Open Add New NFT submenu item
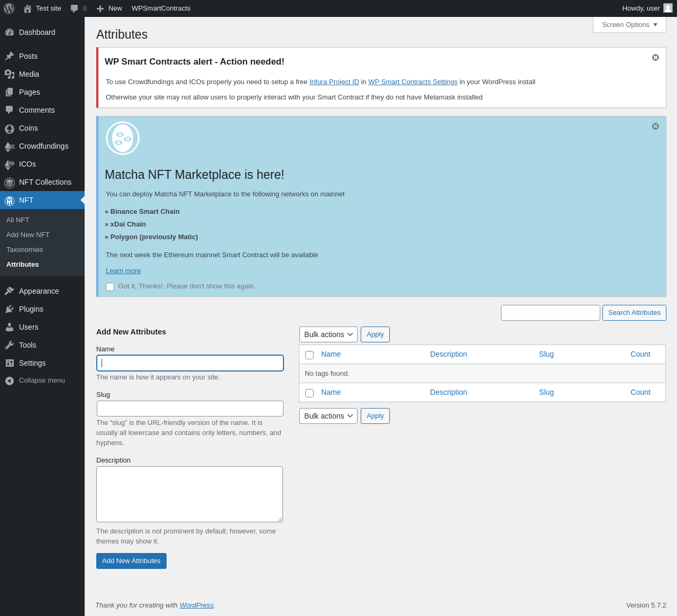This screenshot has height=616, width=677. [28, 234]
